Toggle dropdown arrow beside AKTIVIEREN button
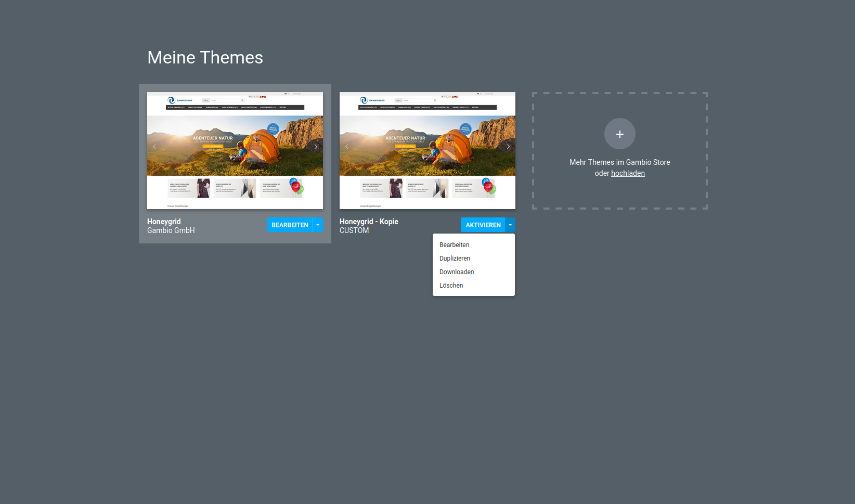 510,225
